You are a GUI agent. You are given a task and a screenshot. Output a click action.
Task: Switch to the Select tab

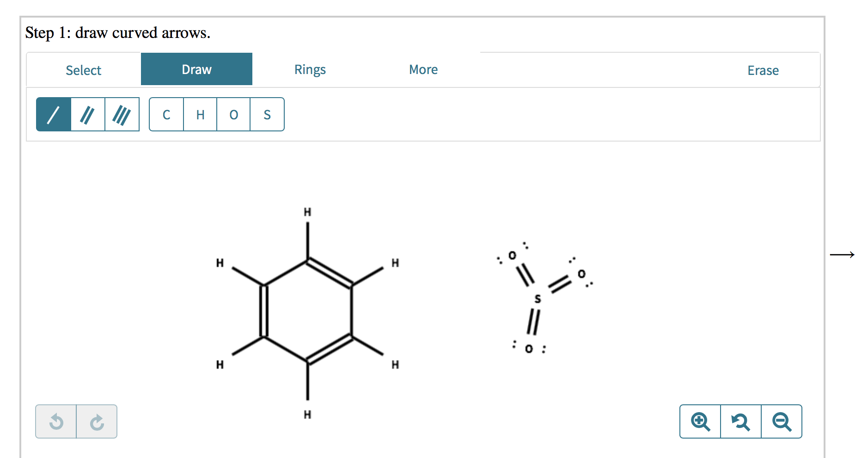click(x=84, y=69)
